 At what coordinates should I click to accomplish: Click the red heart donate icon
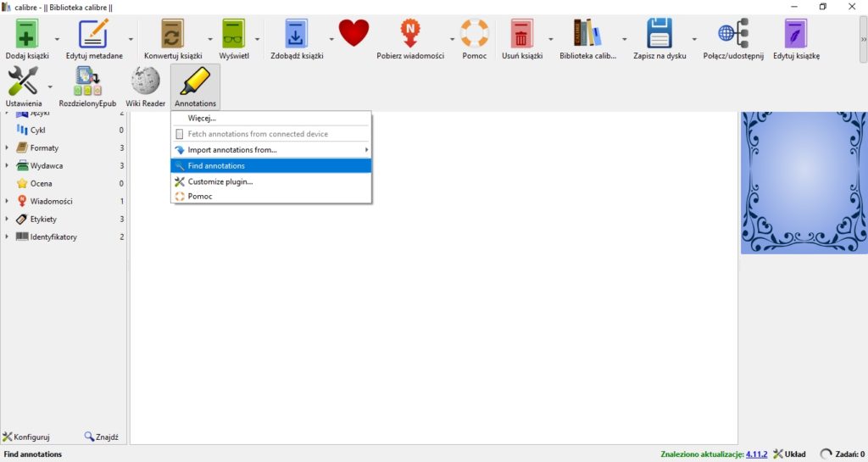click(353, 33)
